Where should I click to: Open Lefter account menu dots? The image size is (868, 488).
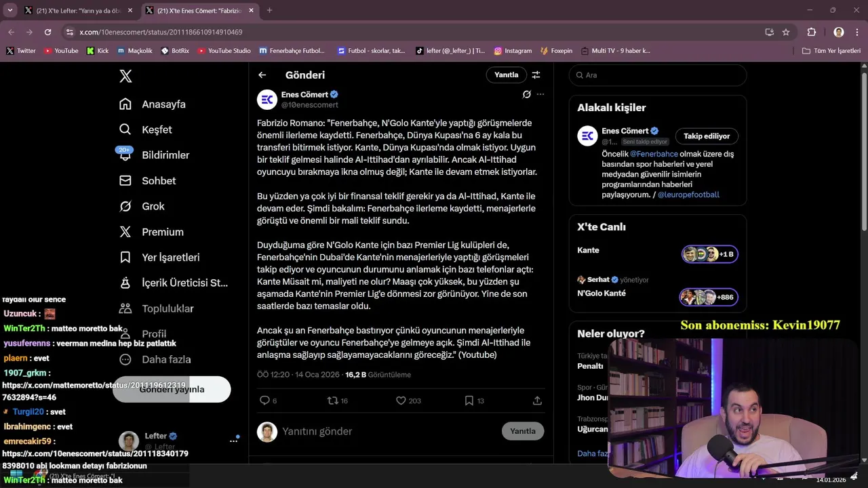[233, 441]
